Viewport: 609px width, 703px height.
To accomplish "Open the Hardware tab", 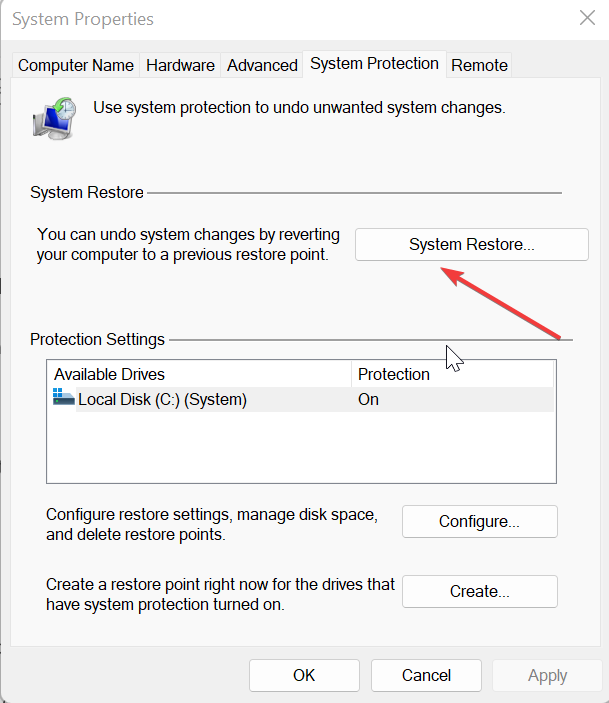I will (180, 65).
